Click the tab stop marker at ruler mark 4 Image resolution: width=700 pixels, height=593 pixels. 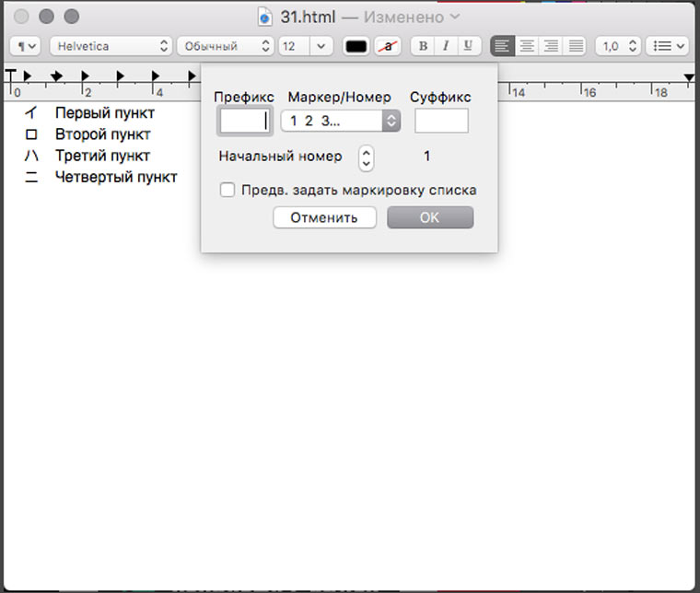click(x=156, y=76)
